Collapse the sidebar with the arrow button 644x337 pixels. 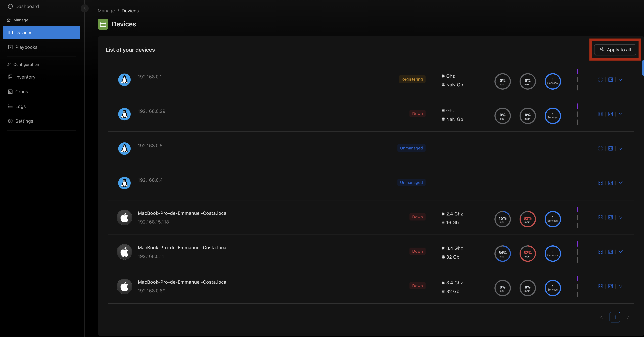[x=84, y=8]
